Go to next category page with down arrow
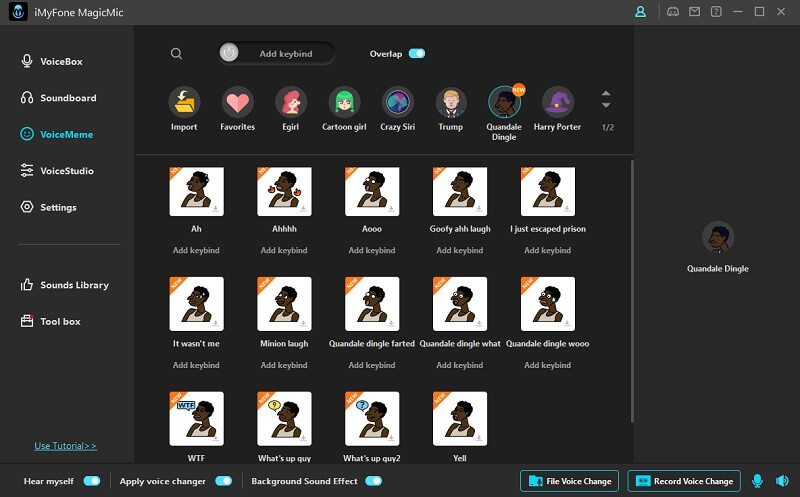The width and height of the screenshot is (800, 497). [x=606, y=105]
